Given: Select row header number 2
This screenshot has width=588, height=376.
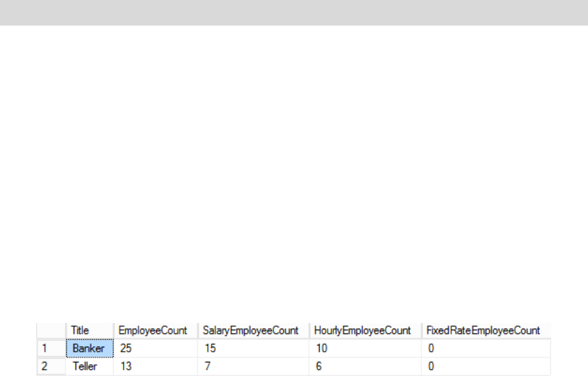Looking at the screenshot, I should (x=51, y=366).
